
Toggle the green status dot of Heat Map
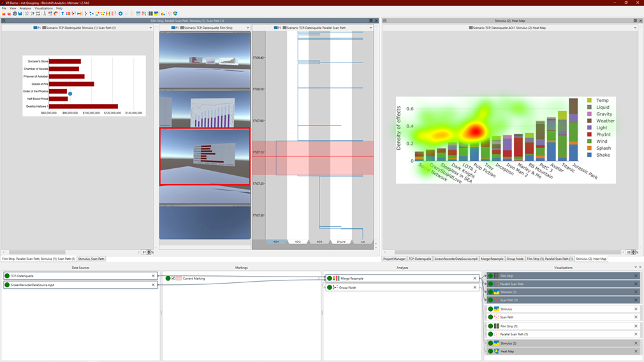point(490,351)
